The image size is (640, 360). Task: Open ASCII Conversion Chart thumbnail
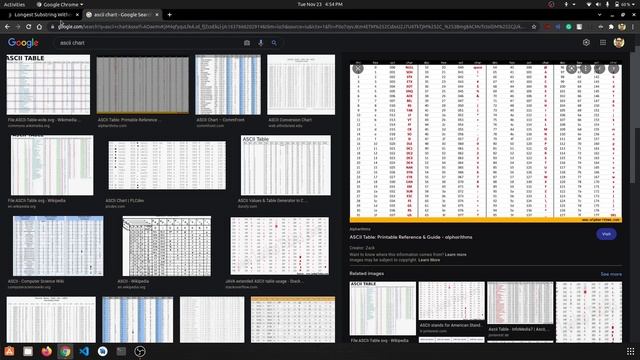tap(301, 84)
